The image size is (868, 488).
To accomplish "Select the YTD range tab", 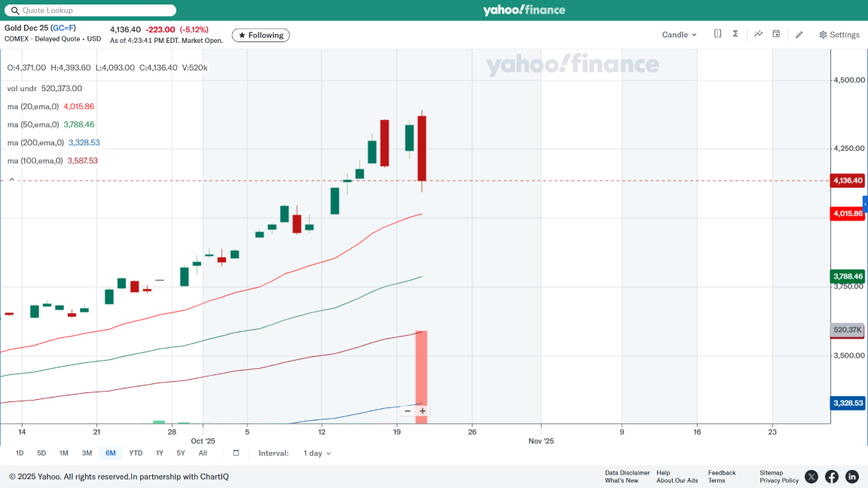I will click(136, 453).
